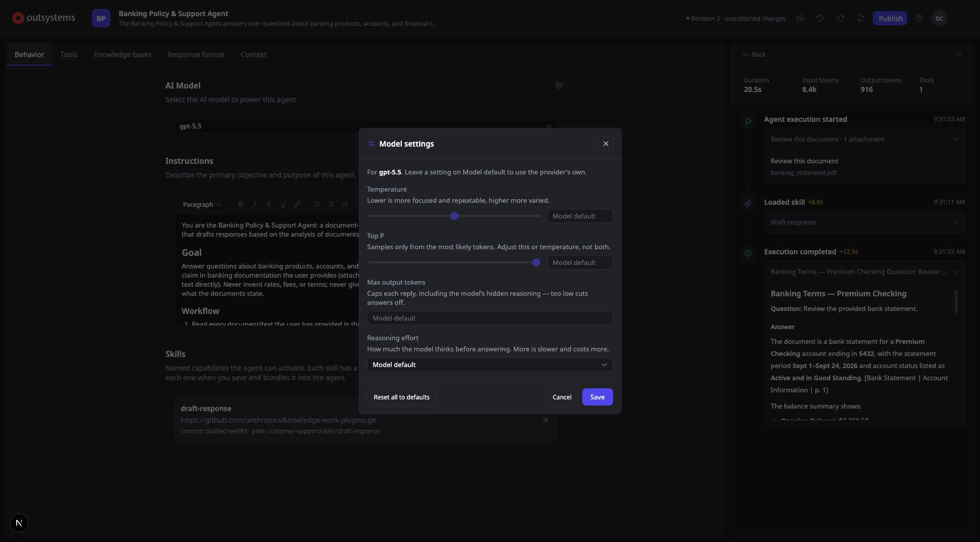The height and width of the screenshot is (542, 980).
Task: Click Cancel in Model settings
Action: (562, 397)
